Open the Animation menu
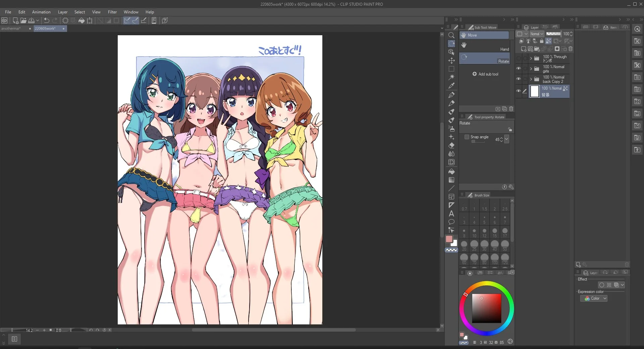644x349 pixels. tap(41, 12)
